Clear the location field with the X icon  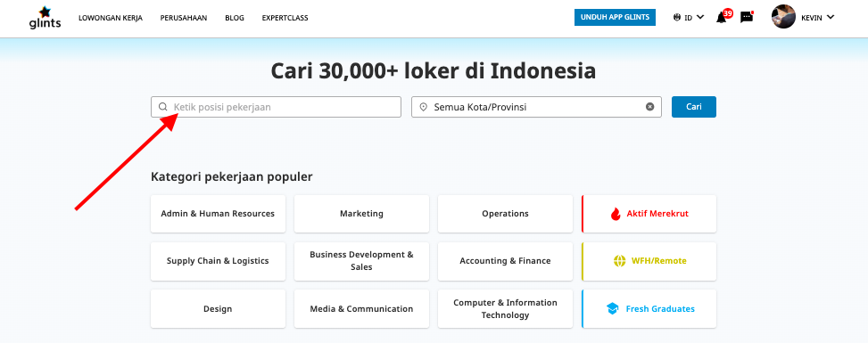pos(650,107)
